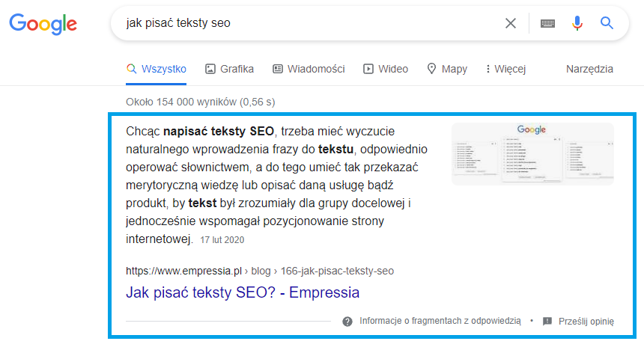Click the 'Około 154 000 wyników' result count
Screen dimensions: 644x353
(201, 102)
